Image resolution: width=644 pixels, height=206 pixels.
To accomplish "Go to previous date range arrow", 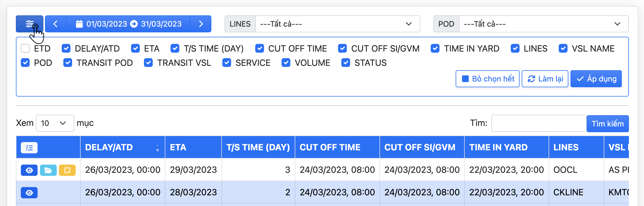I will (56, 24).
